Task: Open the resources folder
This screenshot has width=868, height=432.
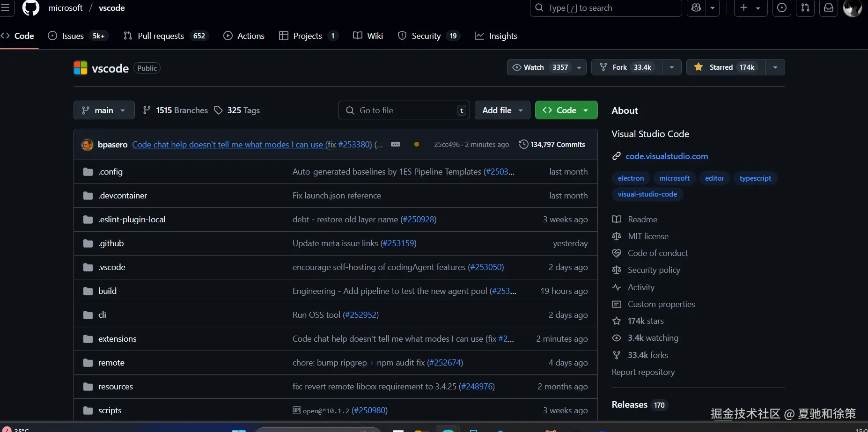Action: [x=116, y=387]
